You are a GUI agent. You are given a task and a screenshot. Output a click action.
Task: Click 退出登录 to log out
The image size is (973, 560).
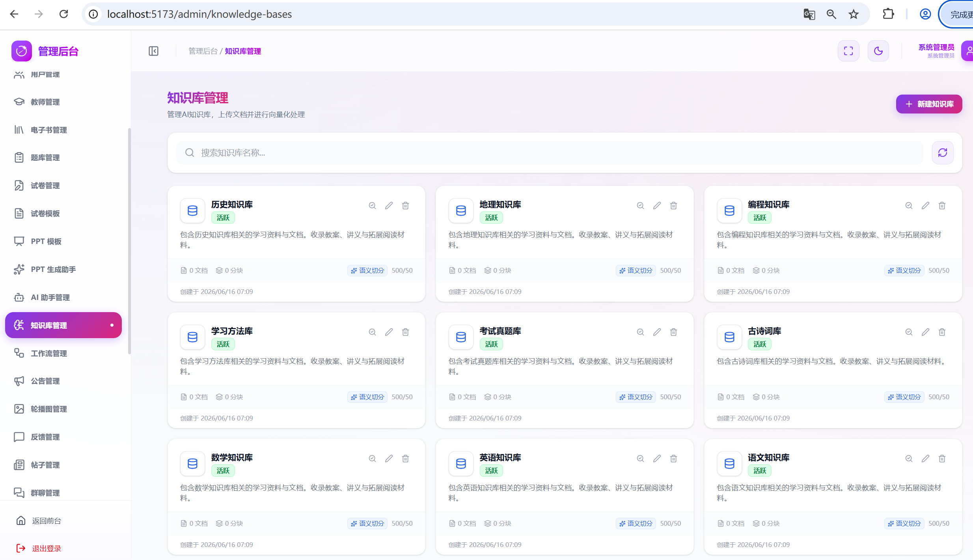pos(39,548)
